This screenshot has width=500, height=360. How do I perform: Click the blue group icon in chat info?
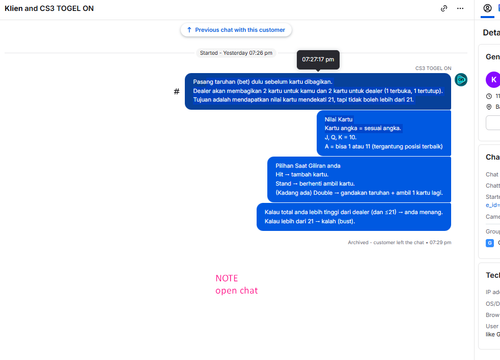(x=490, y=243)
